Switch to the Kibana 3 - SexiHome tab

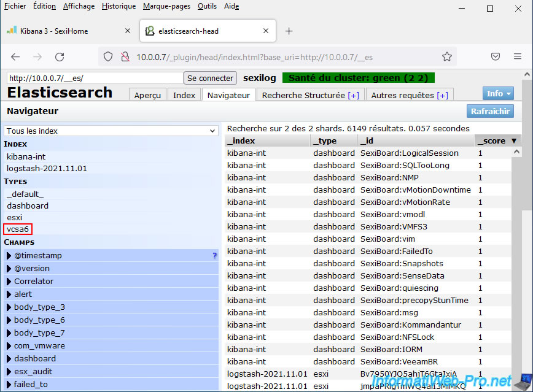(x=68, y=31)
